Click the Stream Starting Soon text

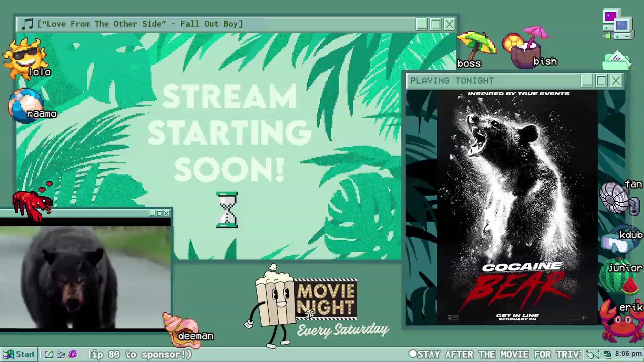tap(229, 133)
